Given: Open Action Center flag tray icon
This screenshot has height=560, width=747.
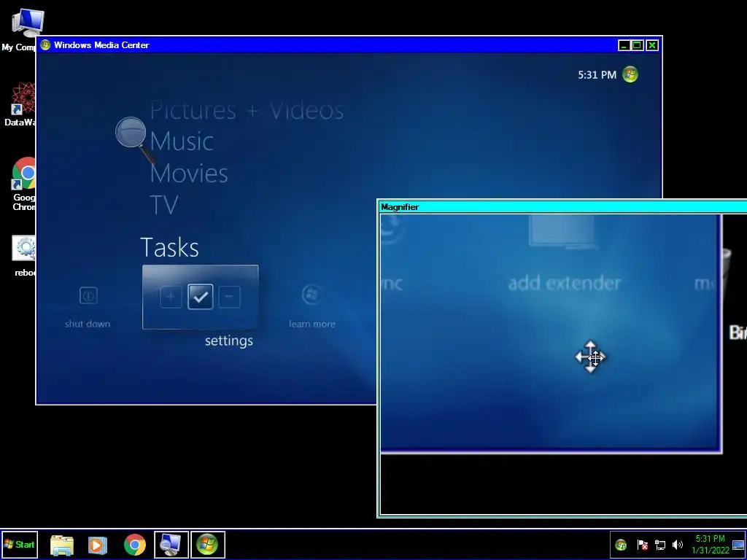Looking at the screenshot, I should tap(642, 545).
